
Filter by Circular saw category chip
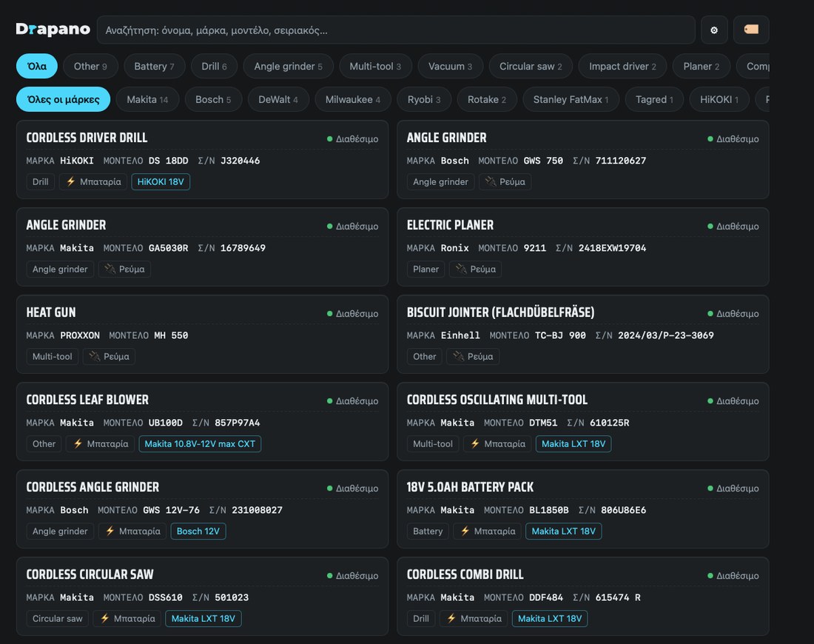point(531,66)
